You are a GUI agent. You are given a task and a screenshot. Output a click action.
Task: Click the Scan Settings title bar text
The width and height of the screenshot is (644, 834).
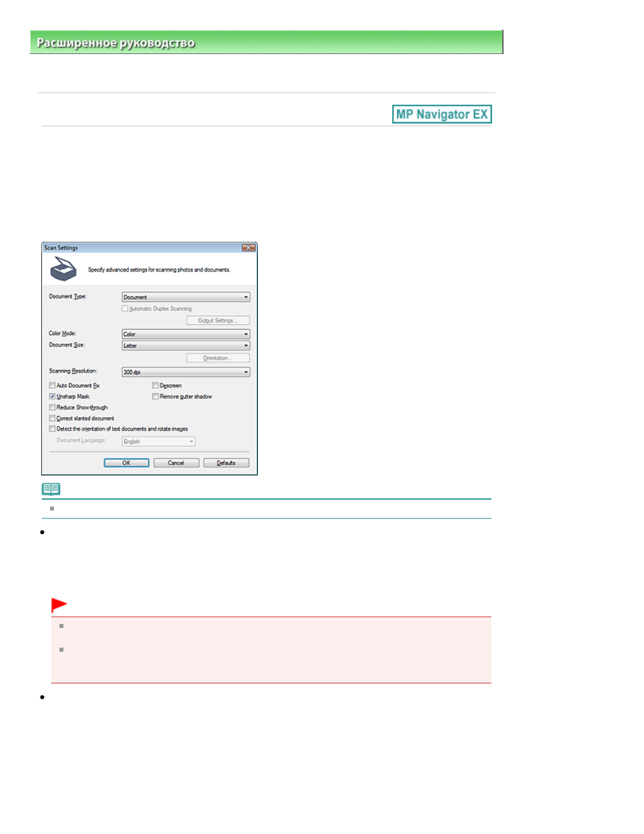(61, 248)
